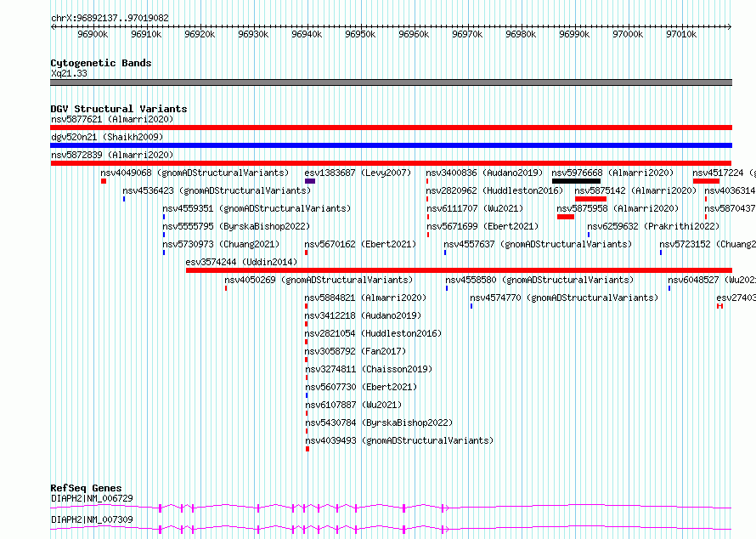Select the gray Xq21.33 cytogenetic band bar
This screenshot has height=539, width=756.
click(x=391, y=82)
